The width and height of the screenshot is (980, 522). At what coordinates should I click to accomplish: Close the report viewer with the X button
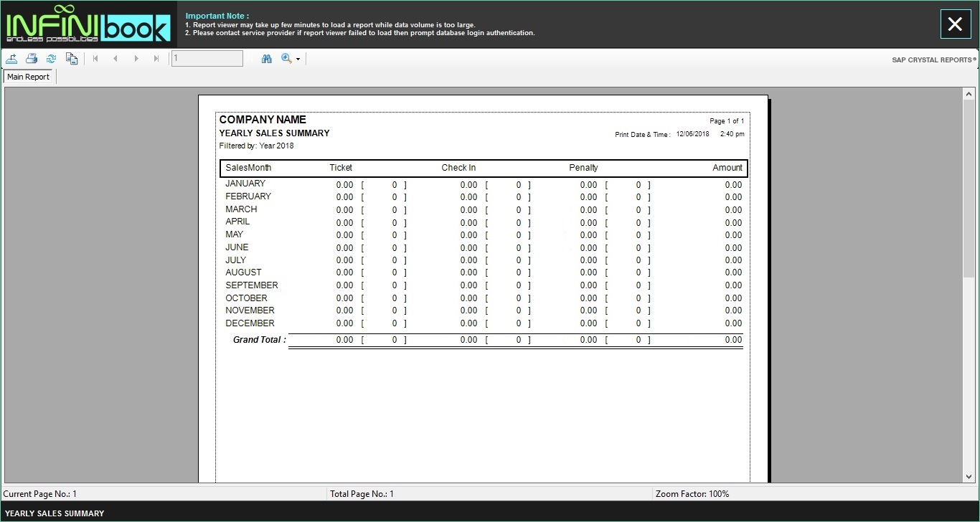(955, 24)
